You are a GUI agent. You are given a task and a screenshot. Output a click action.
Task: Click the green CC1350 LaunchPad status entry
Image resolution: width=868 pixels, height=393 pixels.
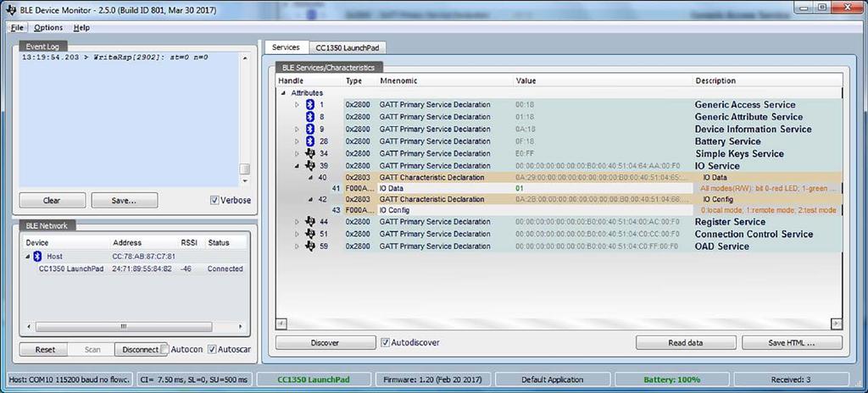click(x=314, y=379)
